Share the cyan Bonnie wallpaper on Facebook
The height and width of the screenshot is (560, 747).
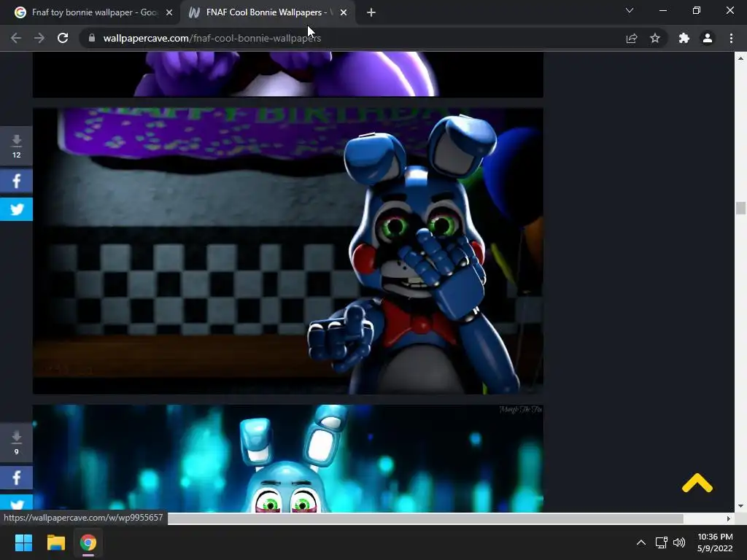click(x=16, y=478)
